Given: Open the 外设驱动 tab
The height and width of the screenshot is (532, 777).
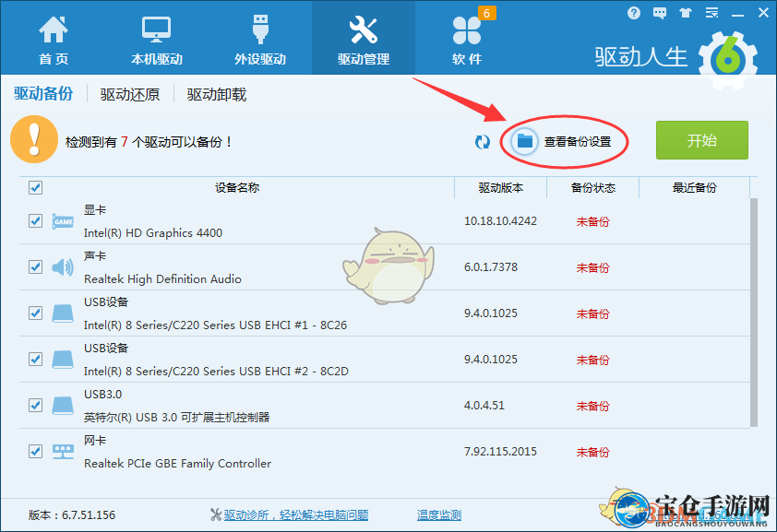Looking at the screenshot, I should click(x=260, y=40).
